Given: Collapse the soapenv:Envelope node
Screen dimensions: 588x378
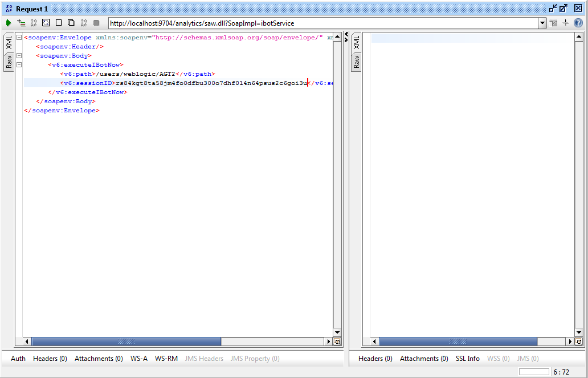Looking at the screenshot, I should [19, 38].
